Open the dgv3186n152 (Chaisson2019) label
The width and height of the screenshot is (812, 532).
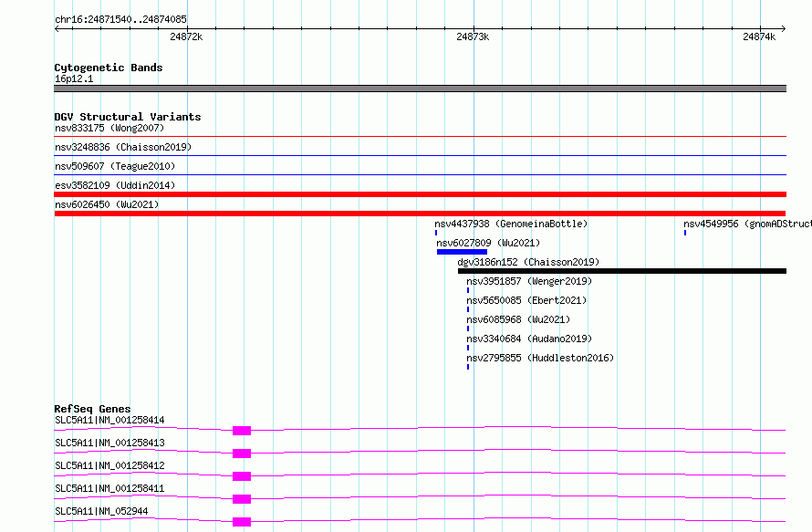tap(528, 262)
